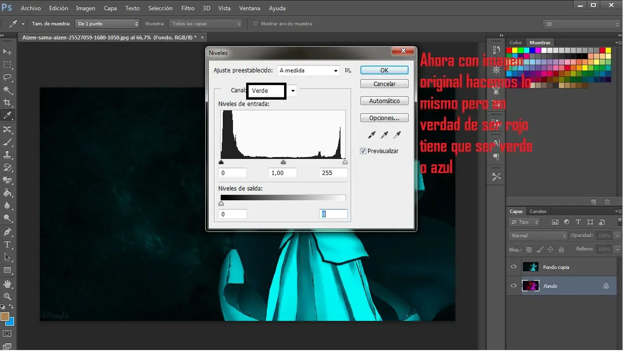Expand the Opacidad slider arrow
This screenshot has height=352, width=644.
tap(617, 236)
